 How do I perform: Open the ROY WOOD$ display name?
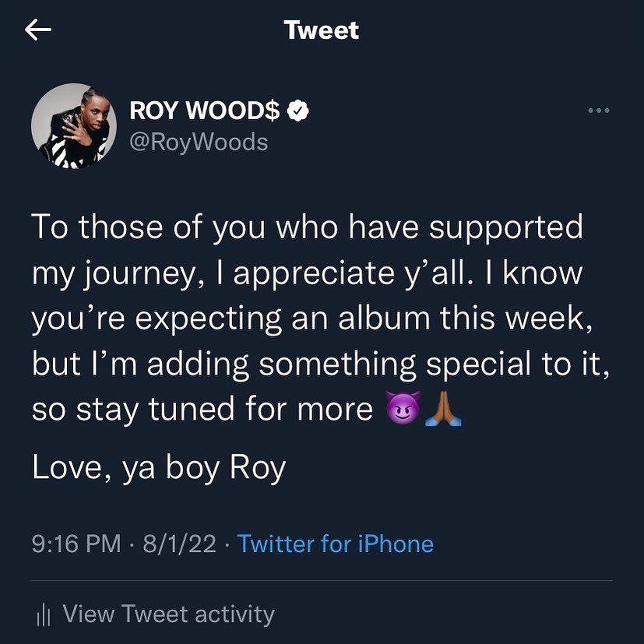204,111
